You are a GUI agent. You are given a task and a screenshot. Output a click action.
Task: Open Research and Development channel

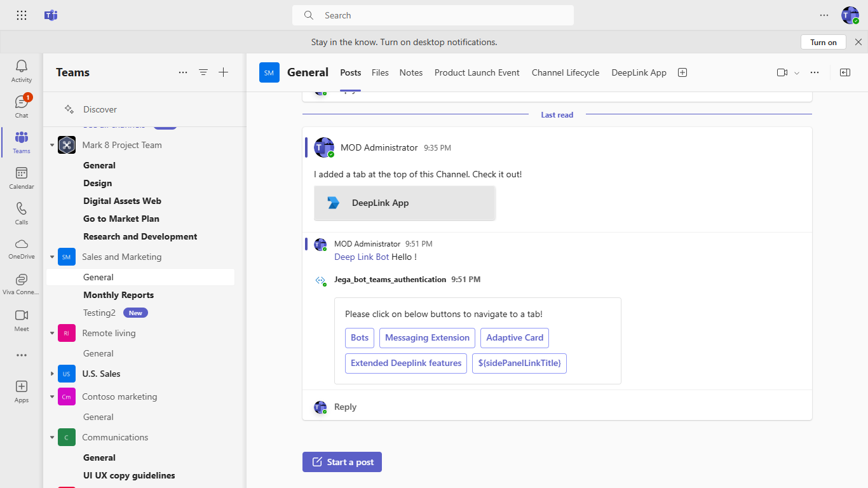point(140,236)
